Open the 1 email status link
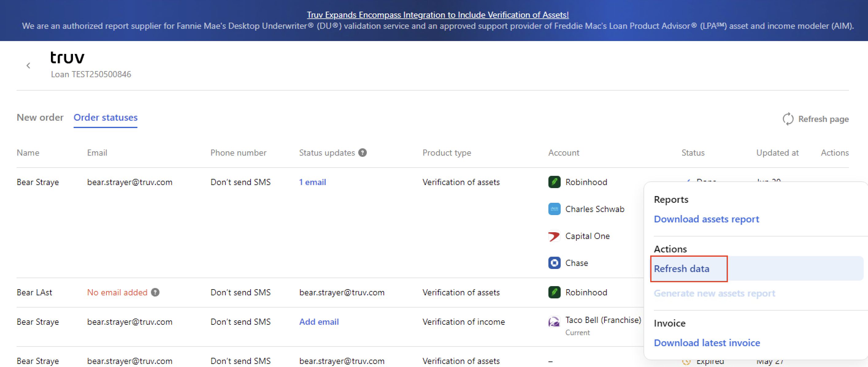The image size is (868, 367). [312, 182]
